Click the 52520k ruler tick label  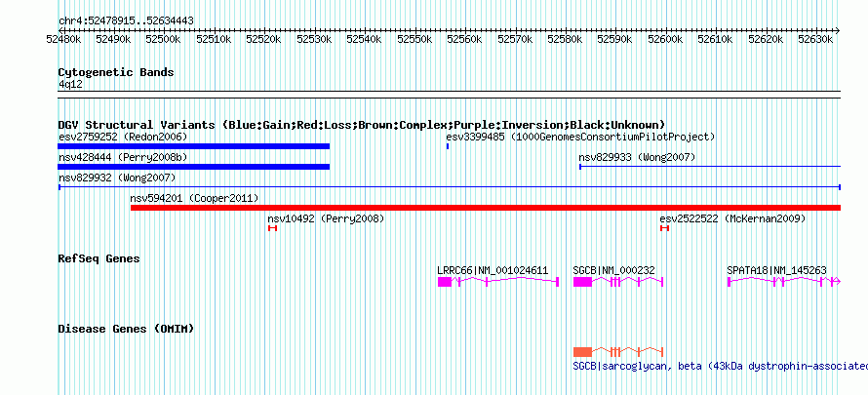click(264, 39)
